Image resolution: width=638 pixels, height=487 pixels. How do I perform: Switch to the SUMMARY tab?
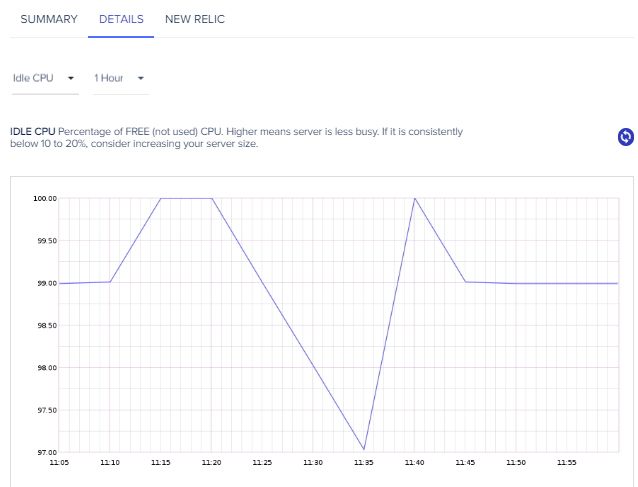[x=49, y=19]
